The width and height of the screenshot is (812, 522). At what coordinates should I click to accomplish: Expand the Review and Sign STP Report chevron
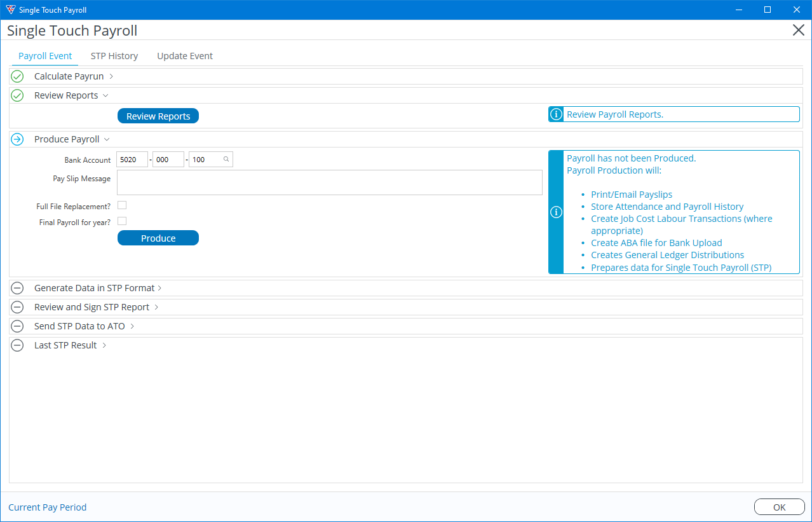[156, 307]
